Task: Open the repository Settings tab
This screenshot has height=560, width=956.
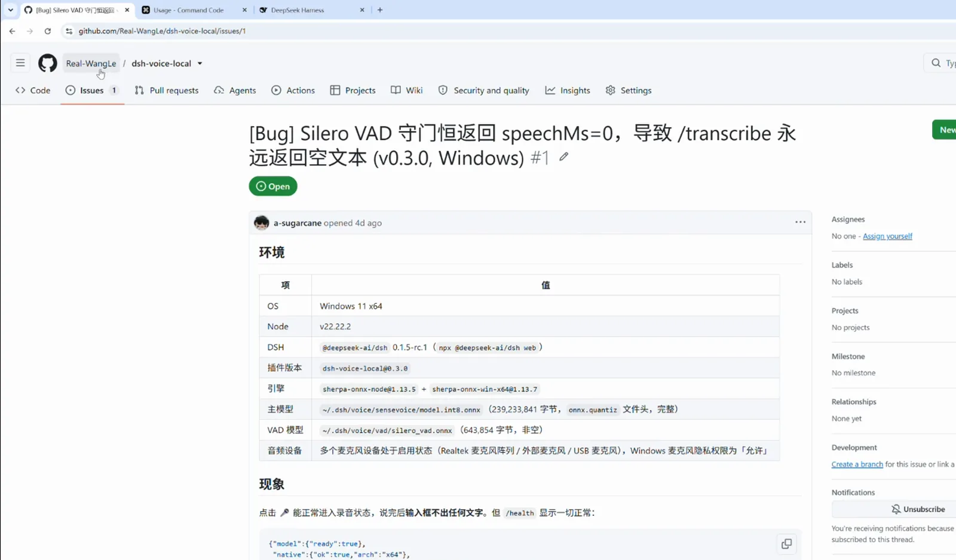Action: pos(629,90)
